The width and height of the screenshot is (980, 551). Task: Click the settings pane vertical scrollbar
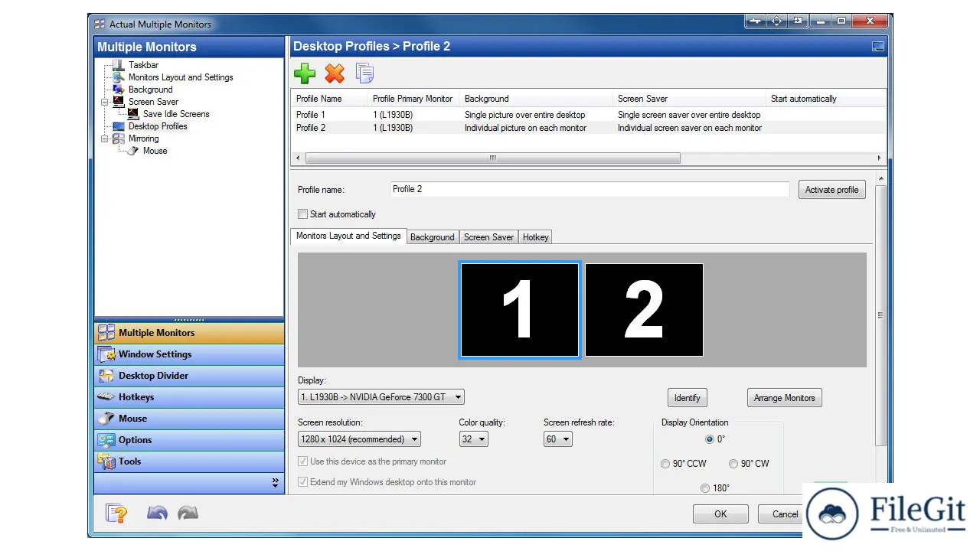coord(880,315)
